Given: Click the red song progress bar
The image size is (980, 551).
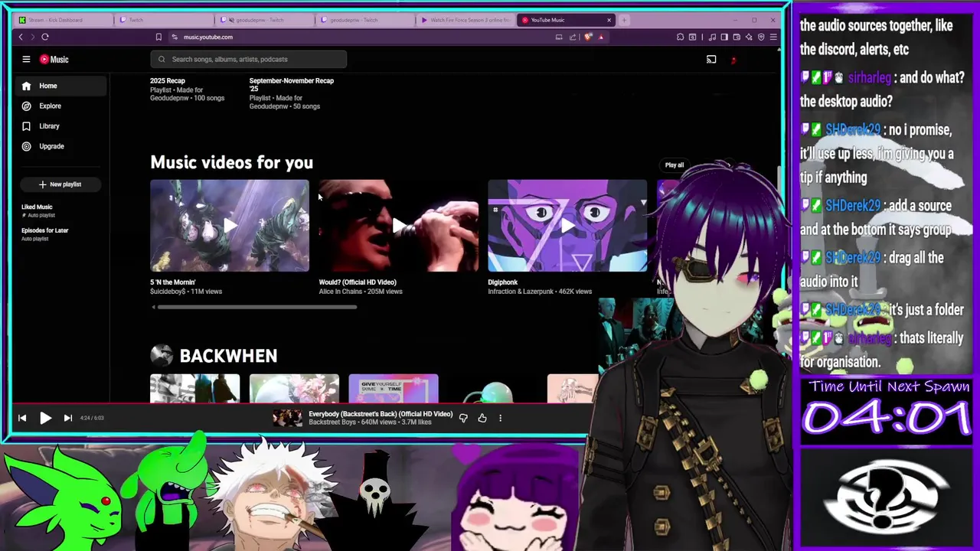Looking at the screenshot, I should click(299, 402).
